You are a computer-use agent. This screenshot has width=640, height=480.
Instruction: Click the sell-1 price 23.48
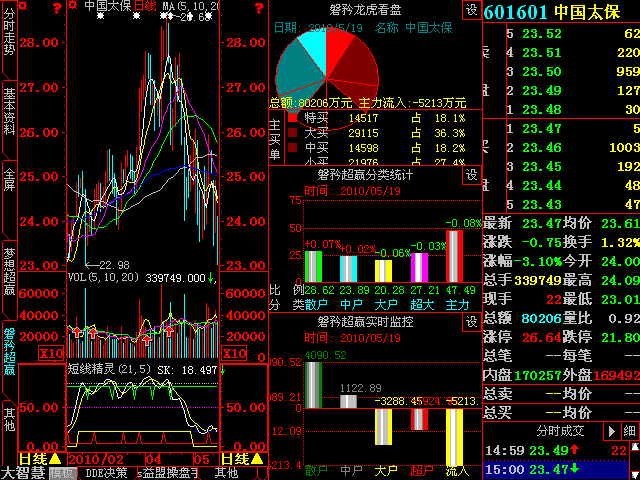click(542, 109)
